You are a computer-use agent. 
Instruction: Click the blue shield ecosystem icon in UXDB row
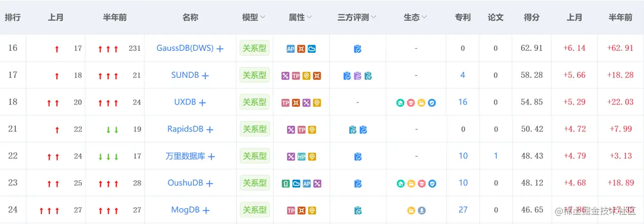pyautogui.click(x=432, y=103)
